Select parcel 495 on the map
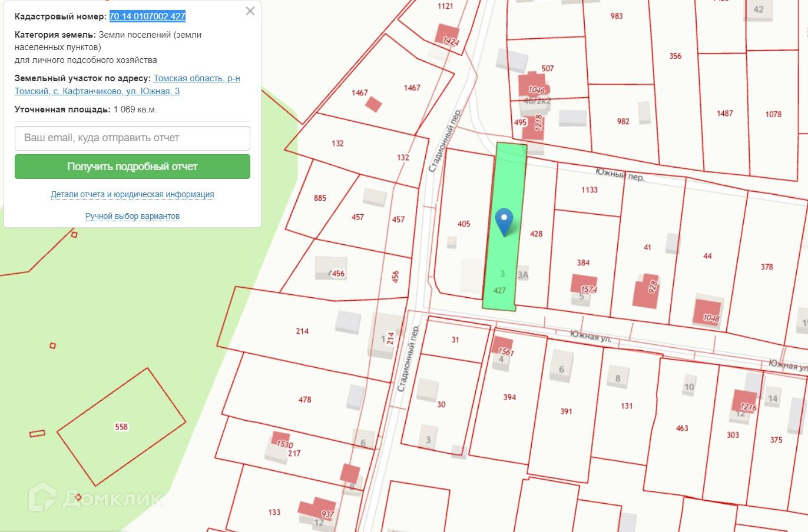Image resolution: width=808 pixels, height=532 pixels. click(x=520, y=122)
